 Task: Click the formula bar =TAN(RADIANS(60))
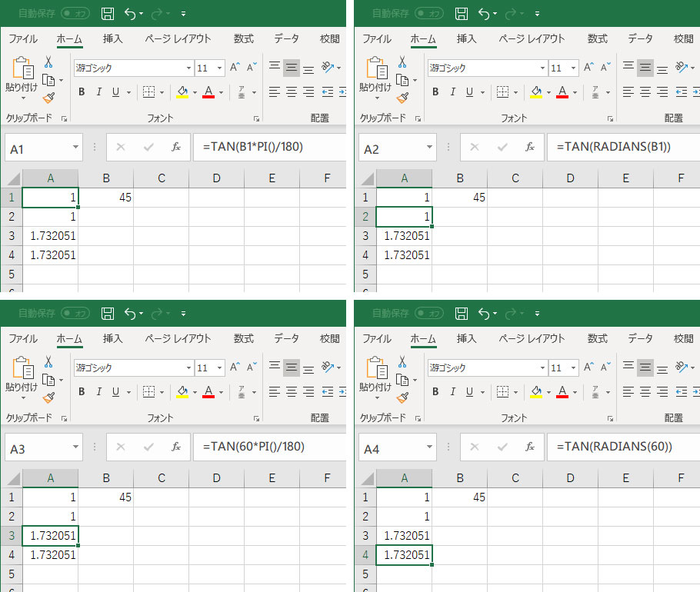click(x=623, y=447)
